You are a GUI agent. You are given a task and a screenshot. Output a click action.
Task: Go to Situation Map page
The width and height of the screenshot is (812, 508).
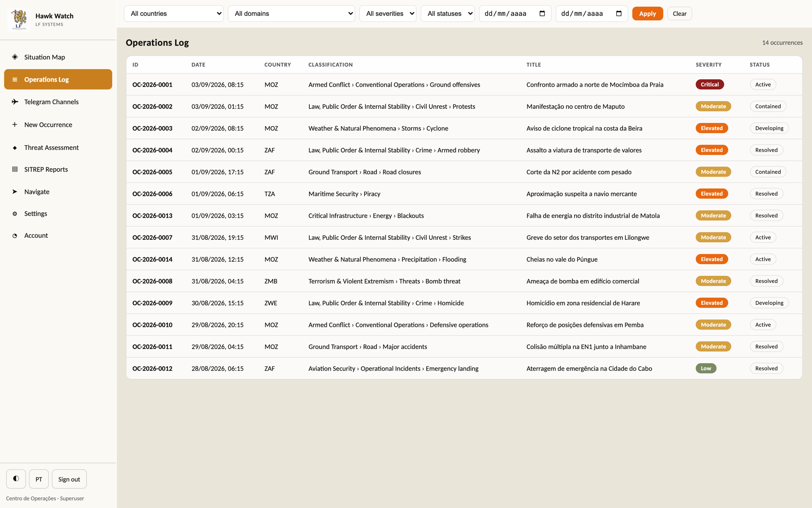58,57
